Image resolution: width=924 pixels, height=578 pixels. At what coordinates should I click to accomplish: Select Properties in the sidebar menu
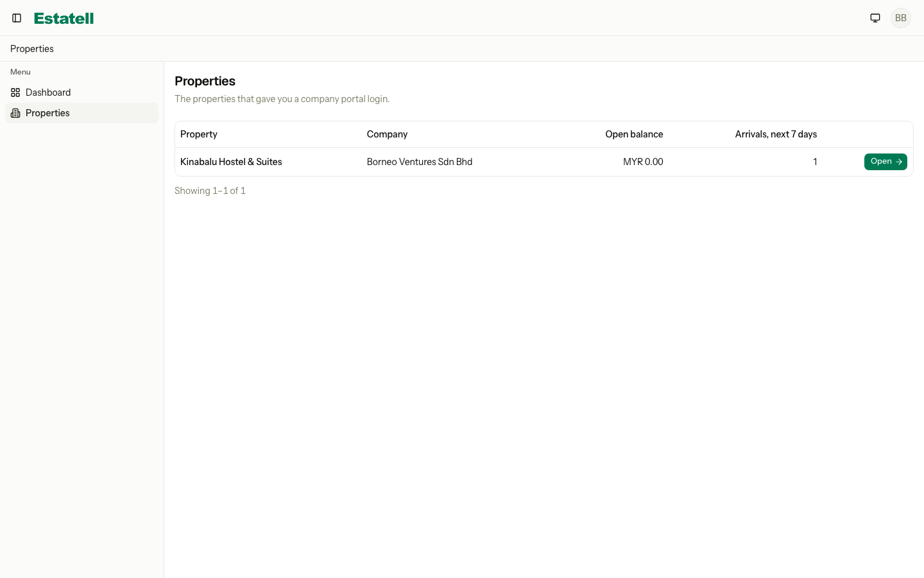pyautogui.click(x=81, y=113)
